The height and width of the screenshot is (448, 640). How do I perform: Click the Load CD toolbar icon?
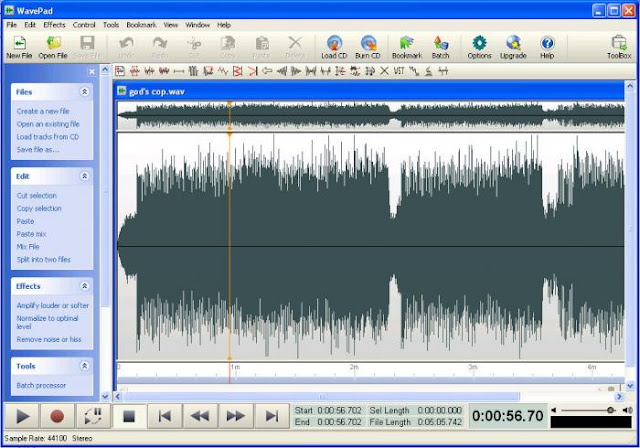334,47
